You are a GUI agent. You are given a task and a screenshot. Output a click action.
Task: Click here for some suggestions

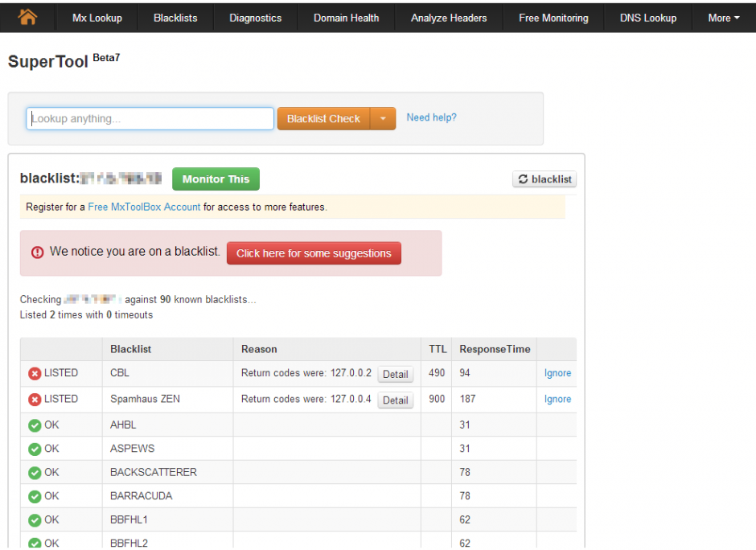coord(314,253)
